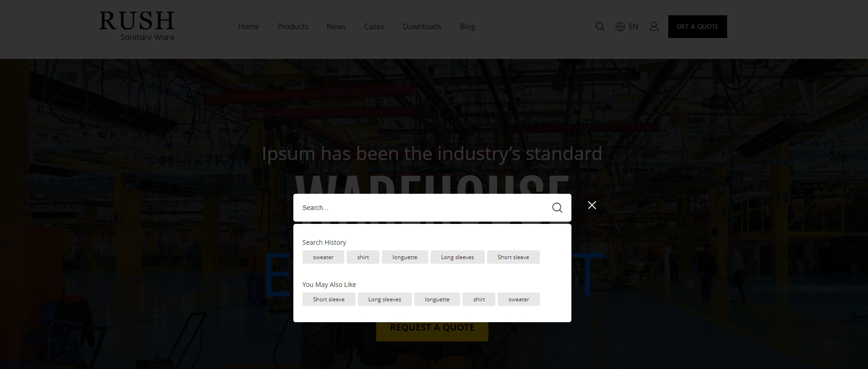
Task: Click the 'Search History' heading text
Action: [324, 242]
